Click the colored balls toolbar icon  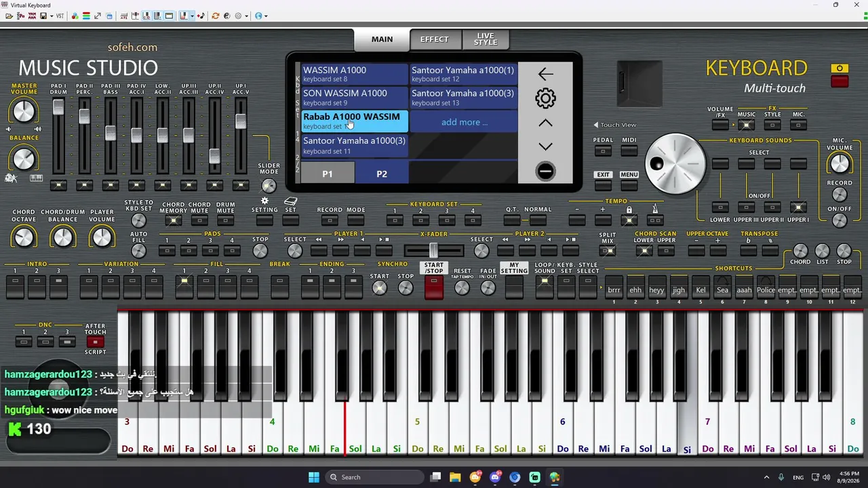coord(75,16)
